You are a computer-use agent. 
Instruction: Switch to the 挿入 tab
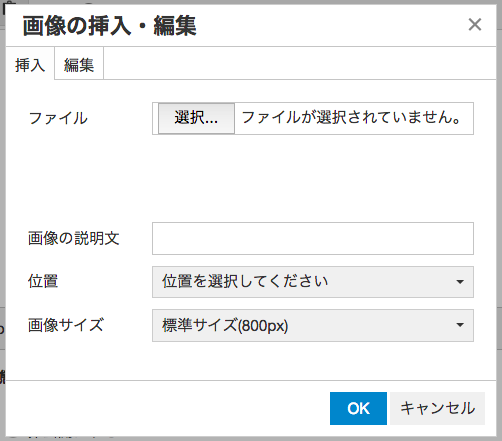click(30, 64)
